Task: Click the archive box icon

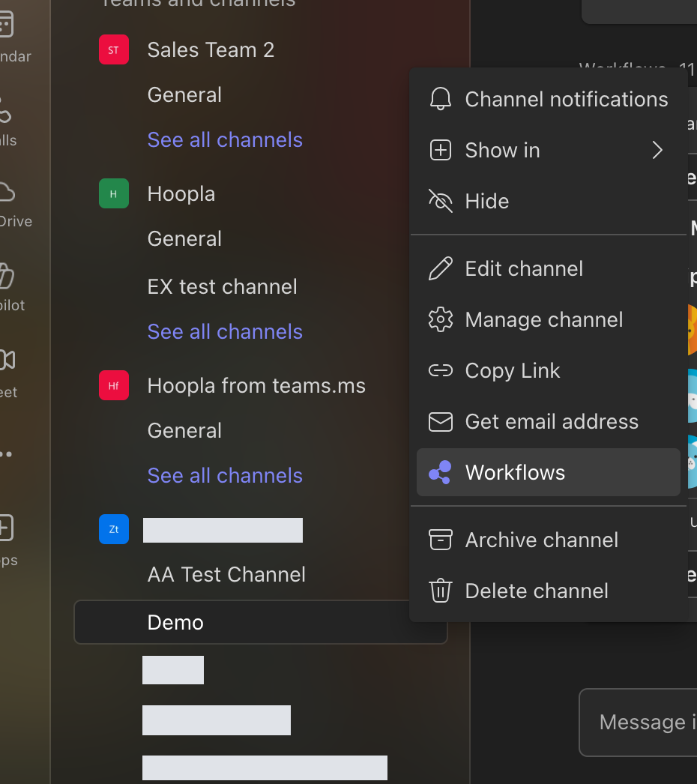Action: pos(440,540)
